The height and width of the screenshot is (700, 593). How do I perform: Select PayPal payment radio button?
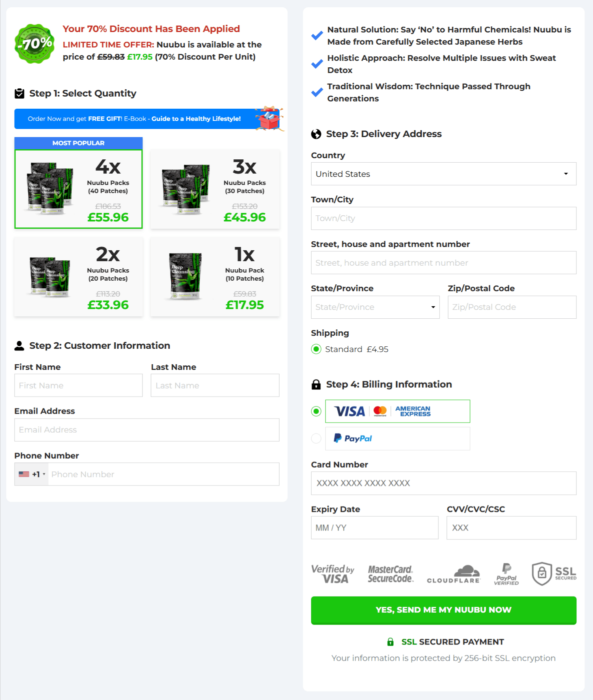coord(316,438)
